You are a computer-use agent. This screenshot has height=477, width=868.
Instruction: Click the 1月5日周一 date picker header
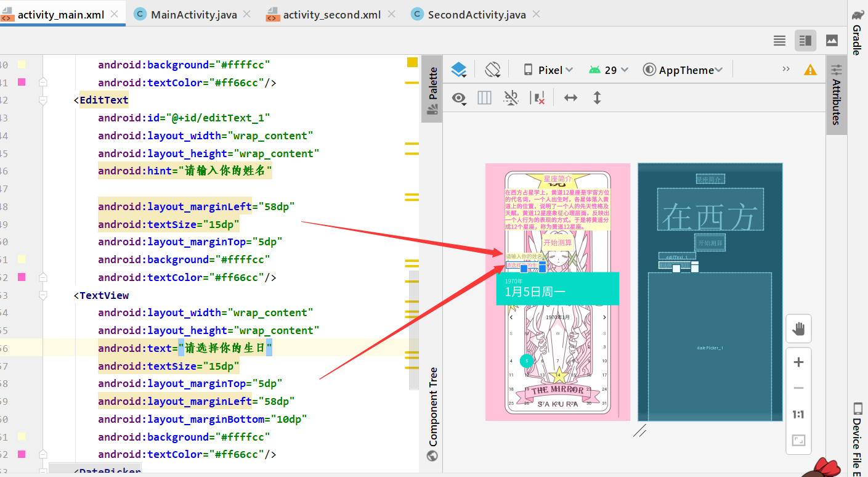coord(535,292)
